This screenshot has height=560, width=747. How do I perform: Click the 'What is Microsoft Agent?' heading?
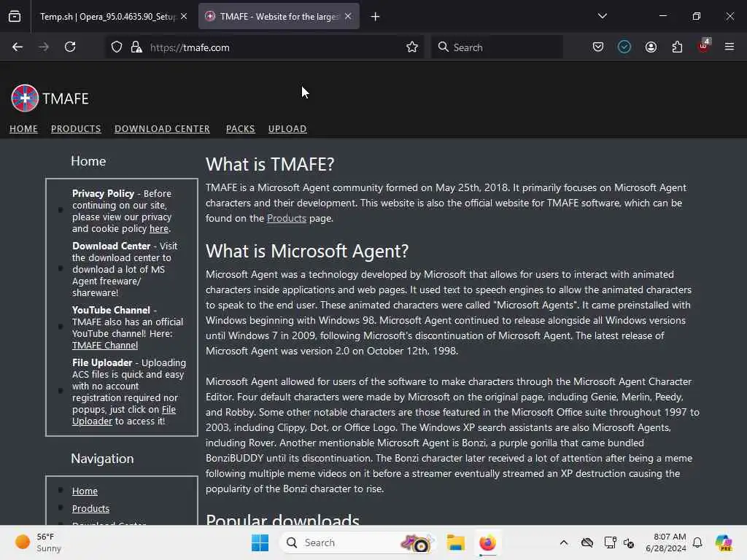(x=307, y=251)
